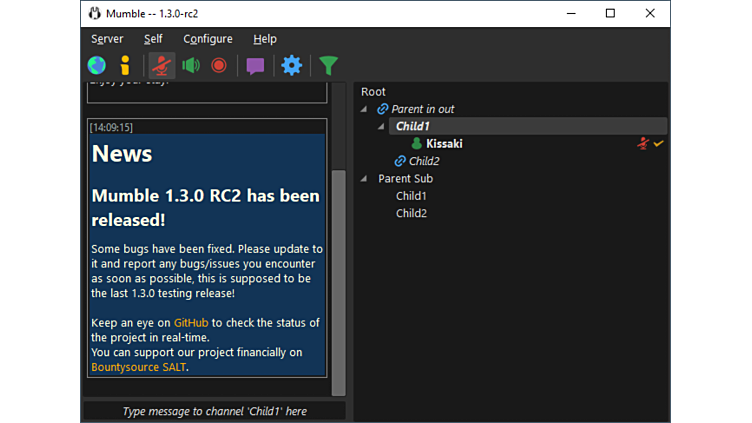Click the chat message input field
752x423 pixels.
[x=214, y=411]
